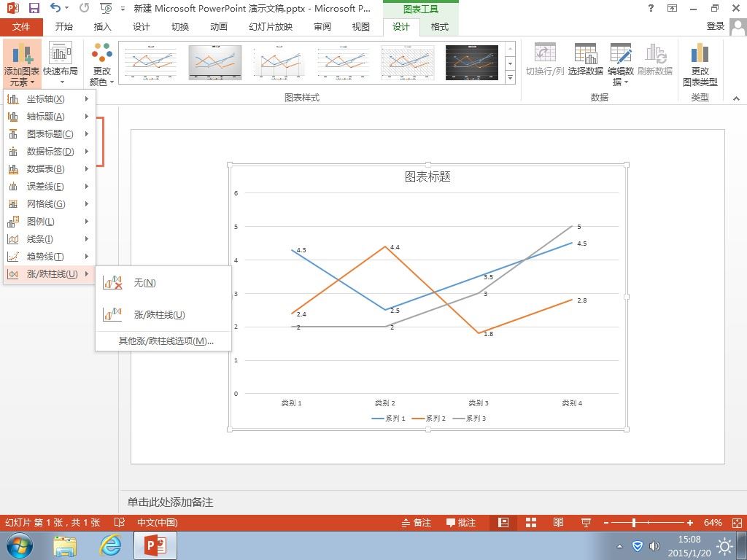Viewport: 747px width, 560px height.
Task: Click the notes area 单击此处添加备注
Action: pyautogui.click(x=170, y=502)
